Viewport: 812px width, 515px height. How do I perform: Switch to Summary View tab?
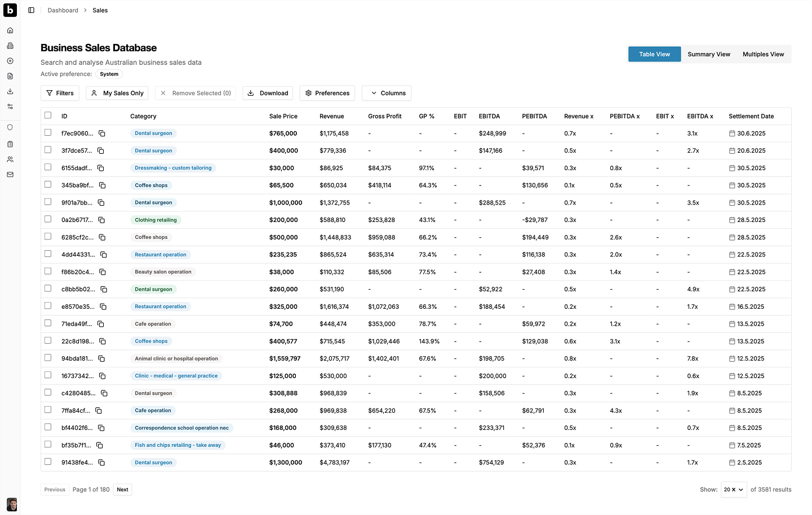[708, 54]
